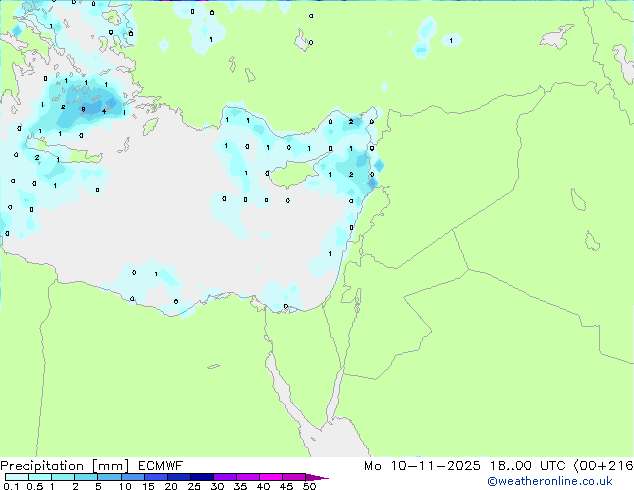This screenshot has width=634, height=490.
Task: Click the 45–50 mm legend swatch
Action: coord(294,477)
